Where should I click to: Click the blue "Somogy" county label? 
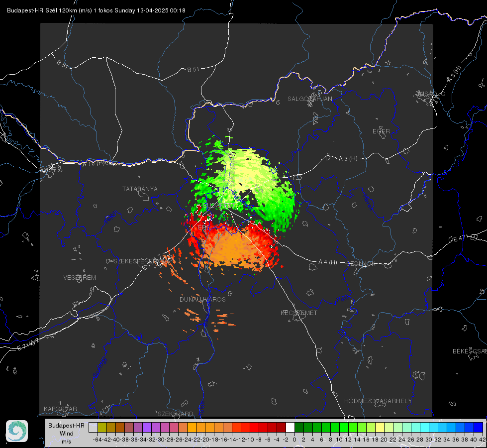pyautogui.click(x=99, y=367)
